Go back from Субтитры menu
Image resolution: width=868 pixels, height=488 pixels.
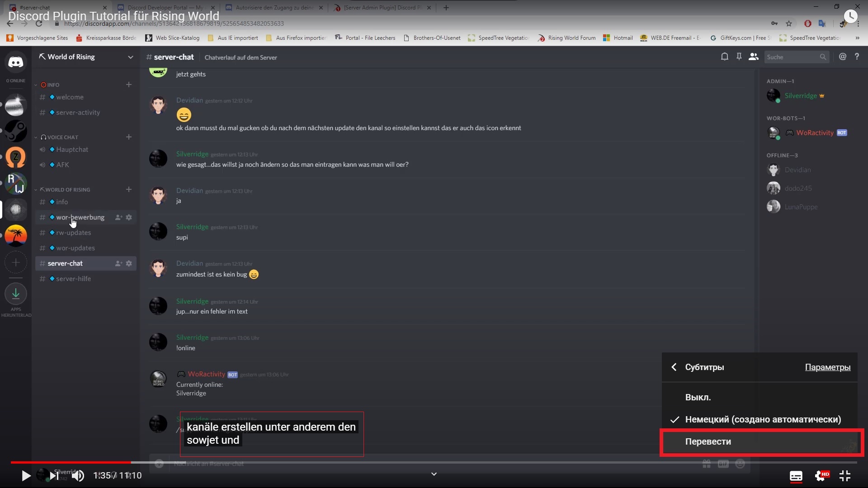pyautogui.click(x=674, y=367)
